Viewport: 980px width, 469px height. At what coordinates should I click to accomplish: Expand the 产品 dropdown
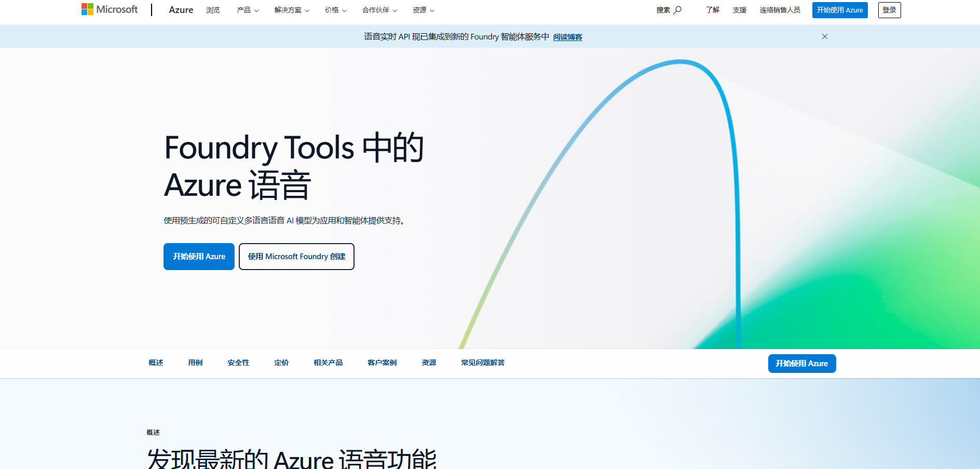(x=248, y=10)
